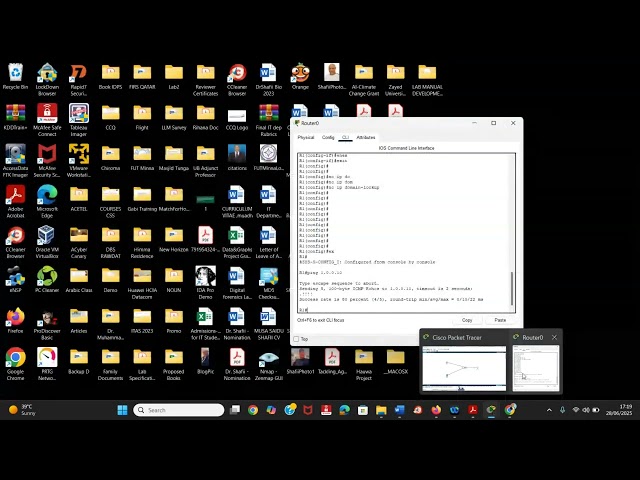Image resolution: width=640 pixels, height=480 pixels.
Task: Select the Microsoft Edge desktop icon
Action: coord(47,202)
